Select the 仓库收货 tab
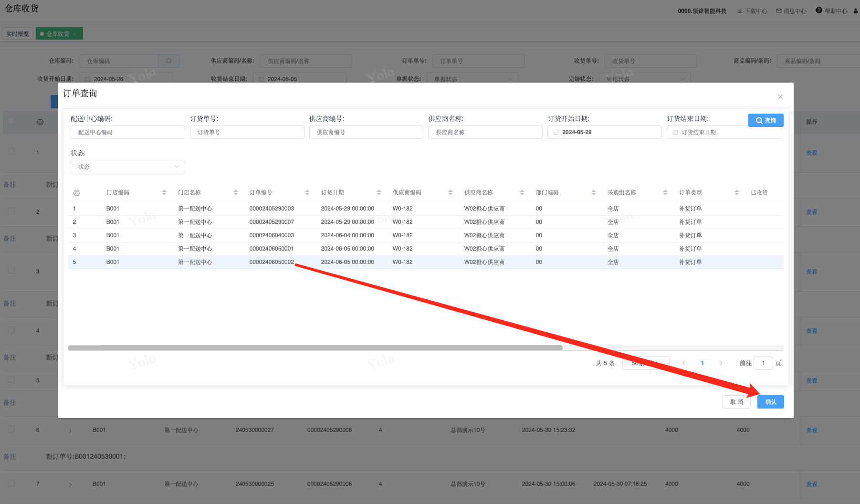Image resolution: width=860 pixels, height=504 pixels. [x=58, y=34]
